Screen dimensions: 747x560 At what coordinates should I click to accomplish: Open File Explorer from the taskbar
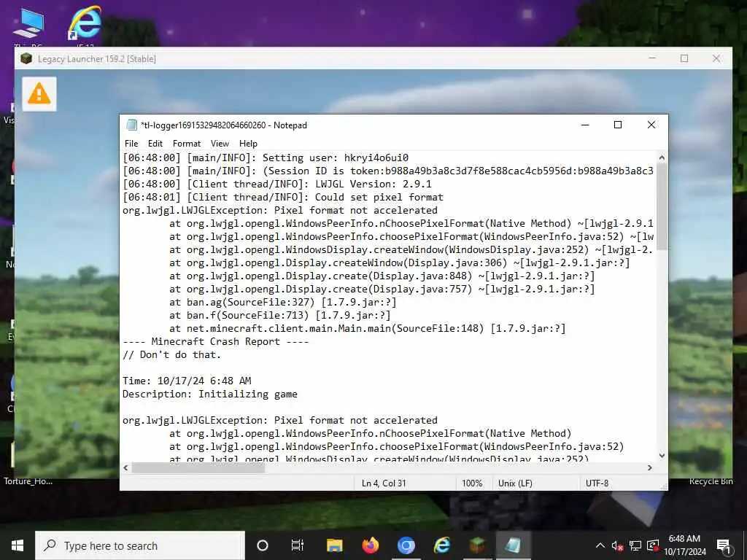(334, 545)
